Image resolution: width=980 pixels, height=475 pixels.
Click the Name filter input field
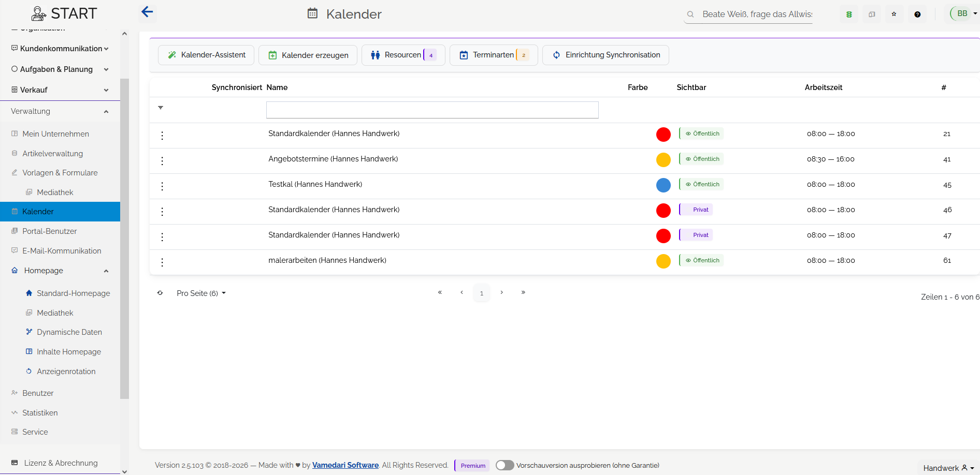pyautogui.click(x=433, y=110)
